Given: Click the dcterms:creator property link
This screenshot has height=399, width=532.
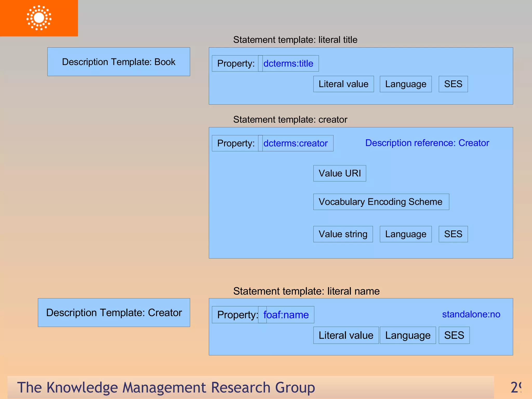Looking at the screenshot, I should 295,143.
